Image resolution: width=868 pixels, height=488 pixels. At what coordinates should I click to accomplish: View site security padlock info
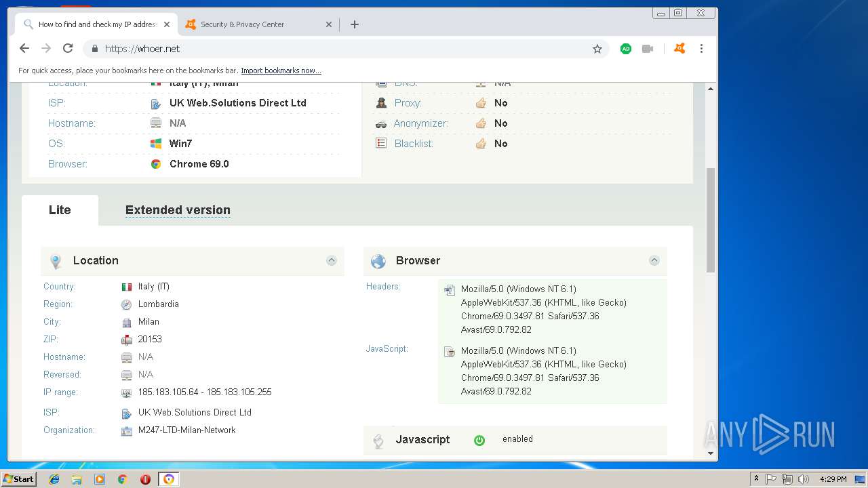pyautogui.click(x=95, y=49)
